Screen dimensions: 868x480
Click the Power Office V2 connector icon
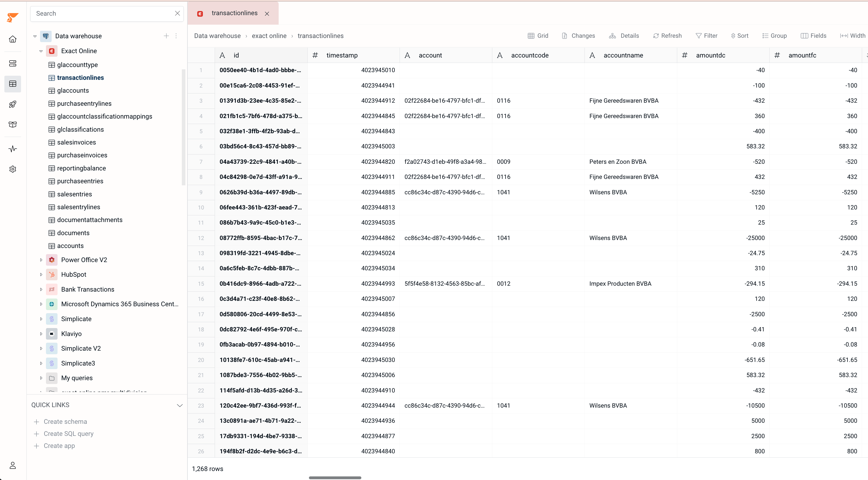pyautogui.click(x=52, y=260)
